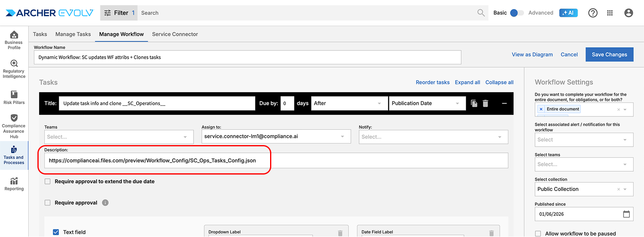Click the View as Diagram link
Image resolution: width=644 pixels, height=237 pixels.
tap(532, 54)
